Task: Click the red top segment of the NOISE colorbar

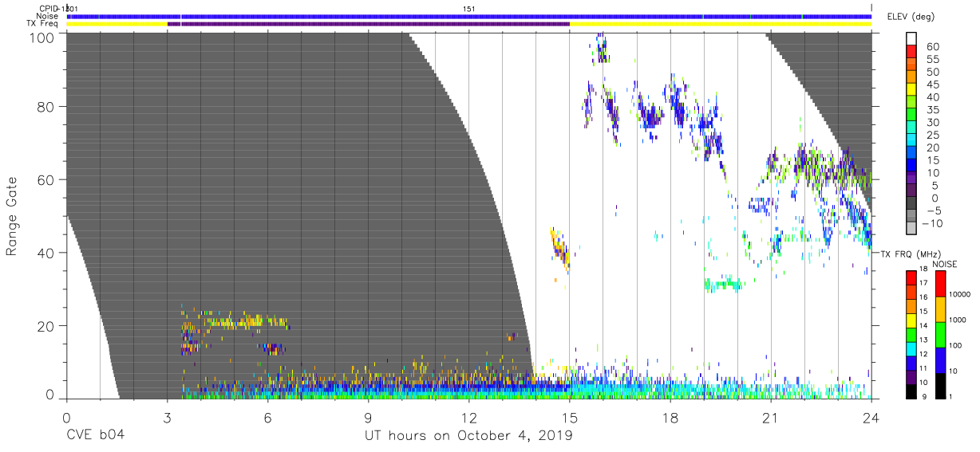Action: tap(941, 283)
